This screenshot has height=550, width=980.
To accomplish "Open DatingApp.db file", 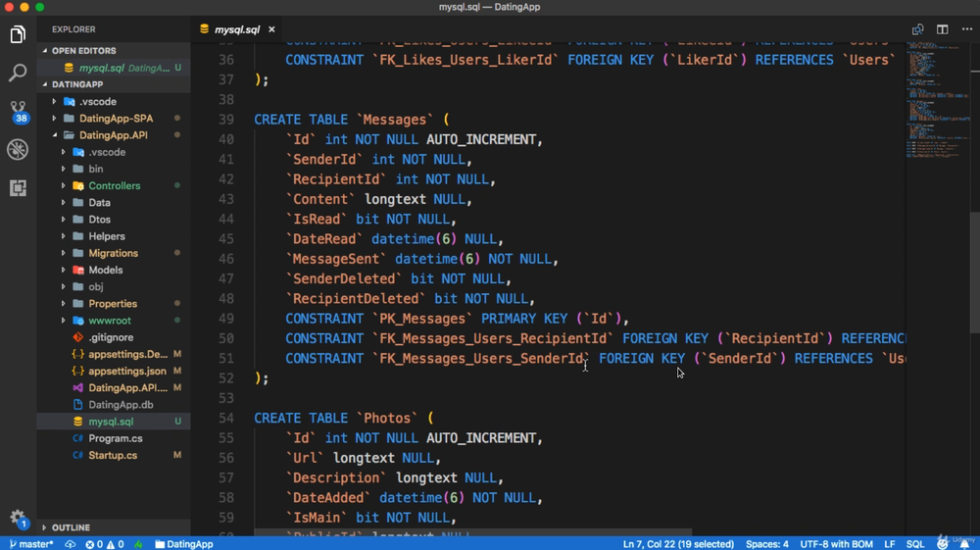I will click(121, 405).
